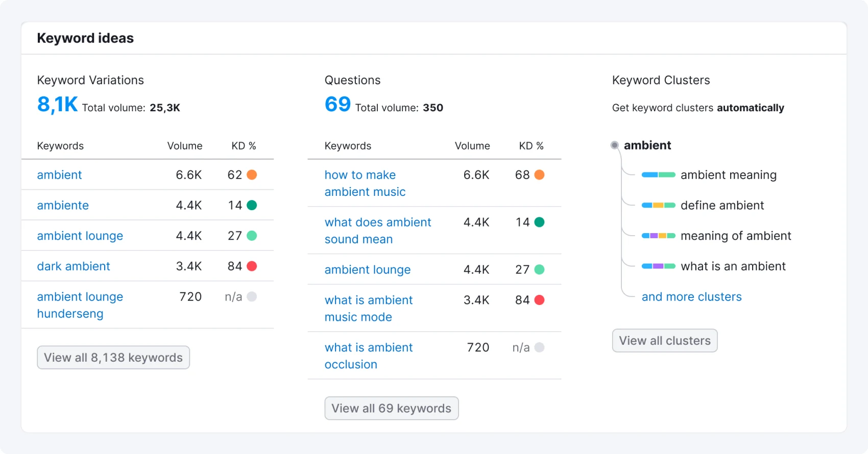Screen dimensions: 868x454
Task: Select the ambient meaning cluster
Action: [x=729, y=175]
